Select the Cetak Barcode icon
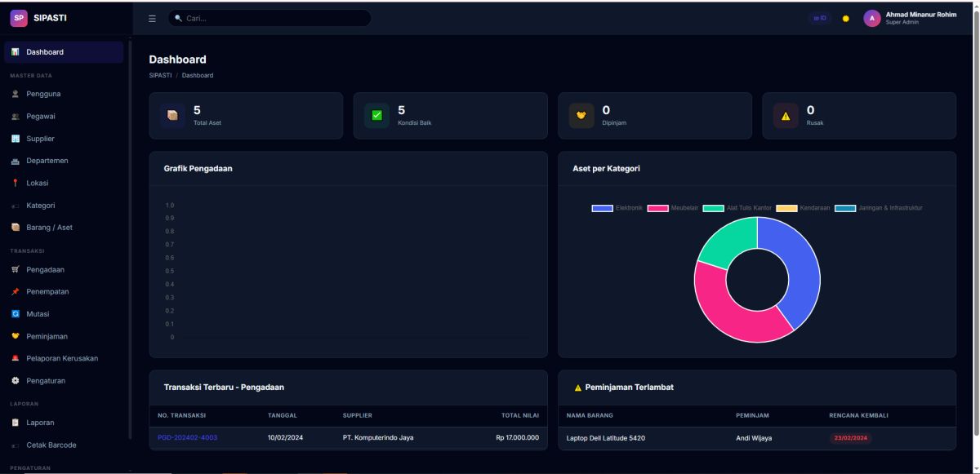 16,445
